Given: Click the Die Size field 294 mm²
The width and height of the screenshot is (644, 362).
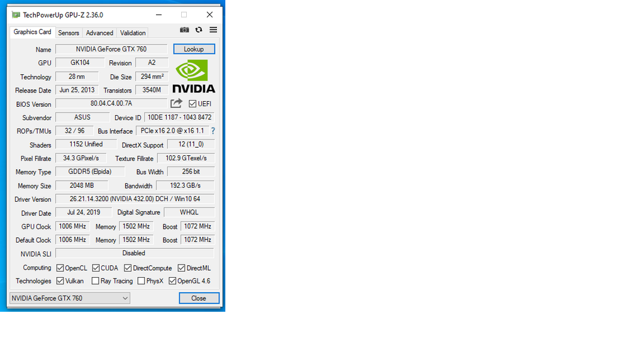Looking at the screenshot, I should (x=152, y=77).
